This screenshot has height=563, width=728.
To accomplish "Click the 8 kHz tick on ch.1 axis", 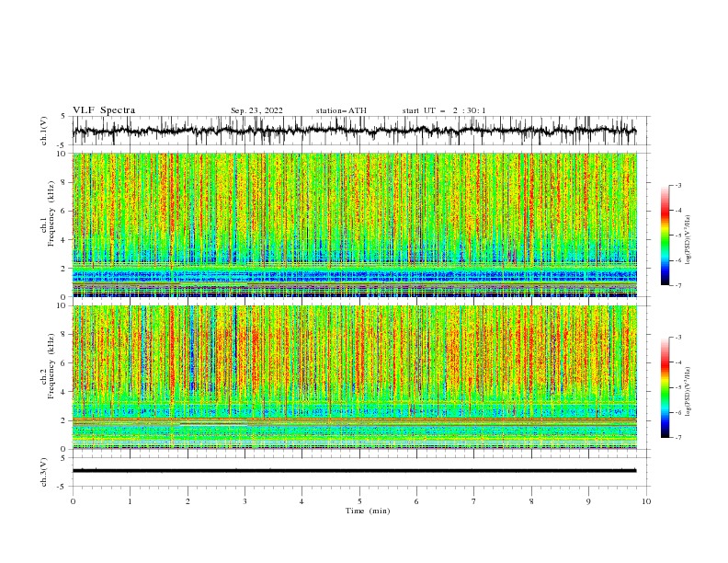I will pyautogui.click(x=63, y=182).
